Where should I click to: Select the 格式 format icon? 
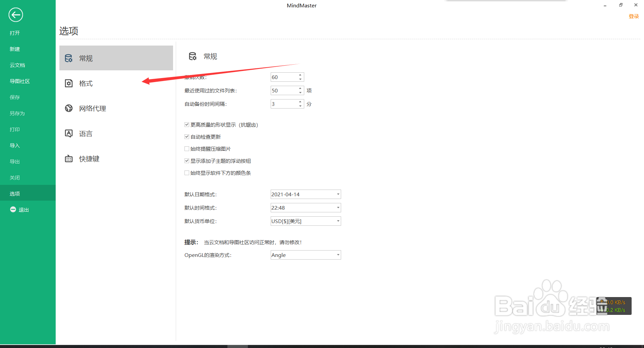click(x=69, y=83)
